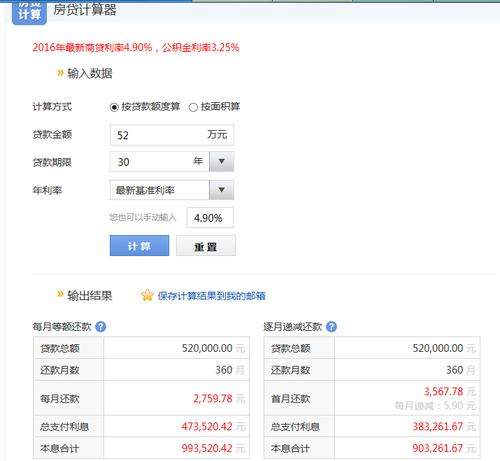The image size is (500, 461).
Task: Click 总支付利息 value 383,261.67
Action: [x=438, y=426]
